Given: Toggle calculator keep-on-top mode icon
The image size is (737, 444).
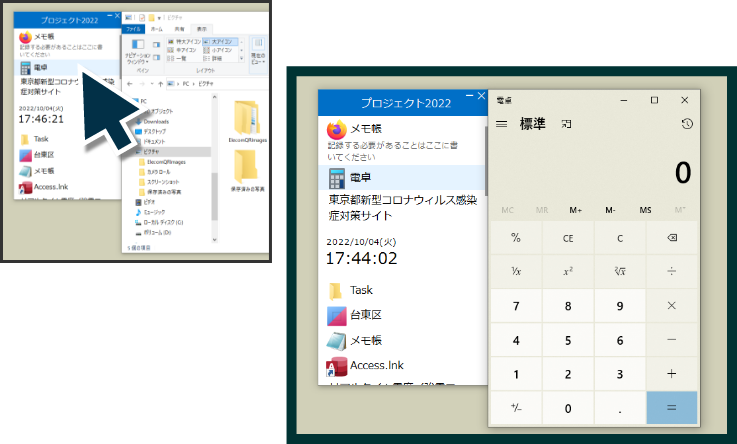Looking at the screenshot, I should tap(567, 124).
